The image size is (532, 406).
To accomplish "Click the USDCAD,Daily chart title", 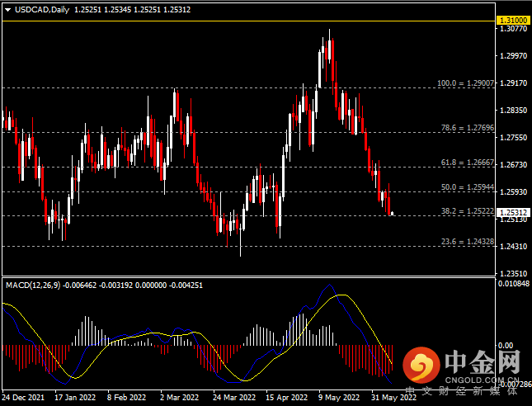I will pyautogui.click(x=42, y=10).
